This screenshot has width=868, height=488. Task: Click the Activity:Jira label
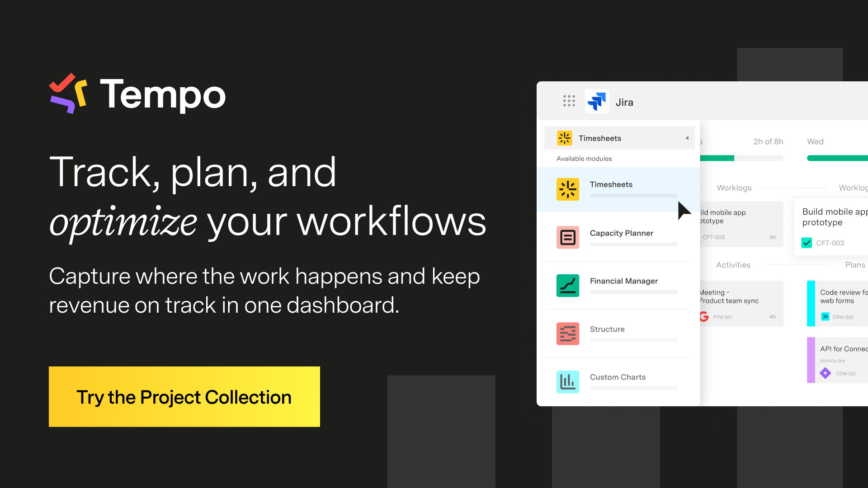(832, 361)
